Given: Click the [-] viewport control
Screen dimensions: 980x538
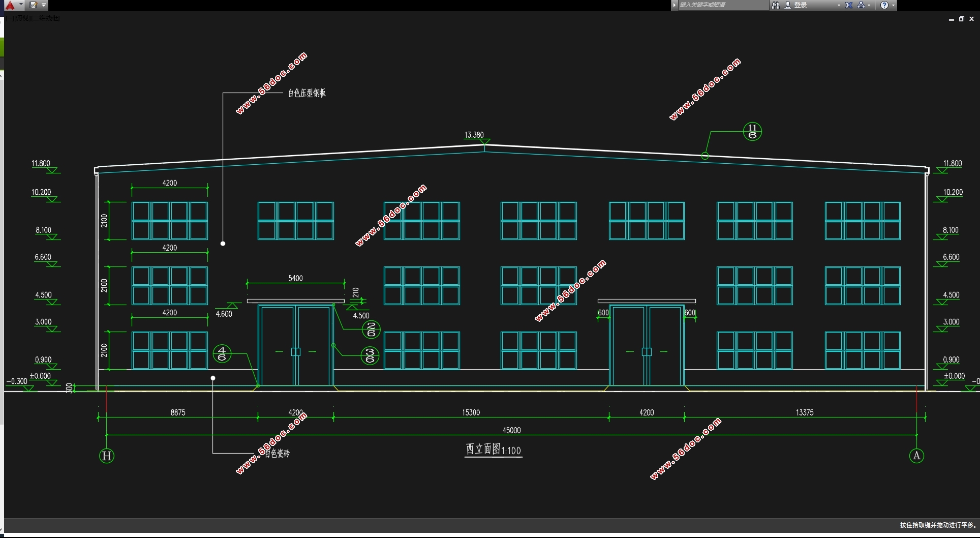Looking at the screenshot, I should (9, 18).
